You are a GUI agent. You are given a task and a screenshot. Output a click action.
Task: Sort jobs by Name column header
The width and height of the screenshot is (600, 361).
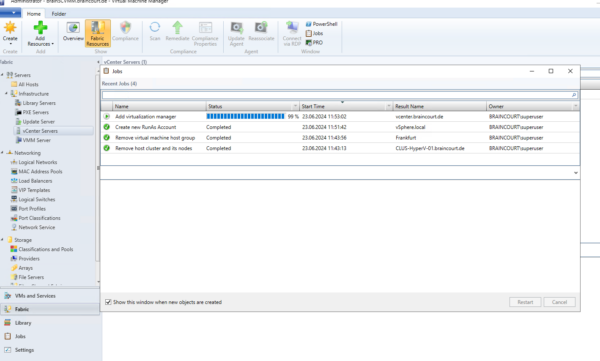tap(160, 106)
